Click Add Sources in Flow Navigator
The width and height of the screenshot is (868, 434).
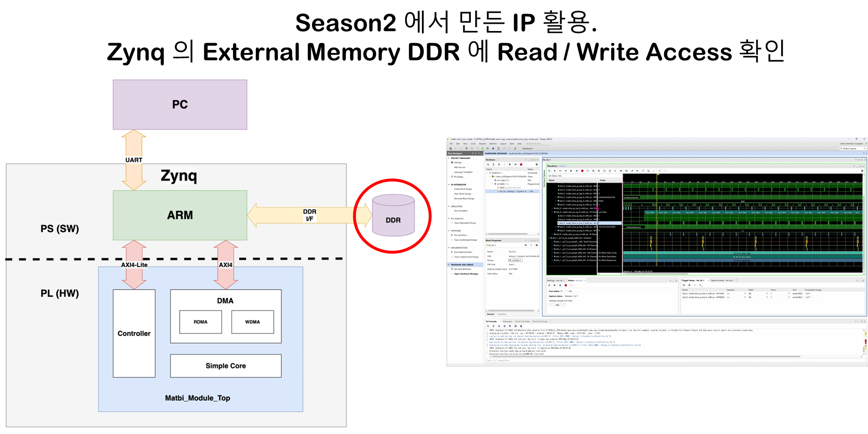coord(460,167)
